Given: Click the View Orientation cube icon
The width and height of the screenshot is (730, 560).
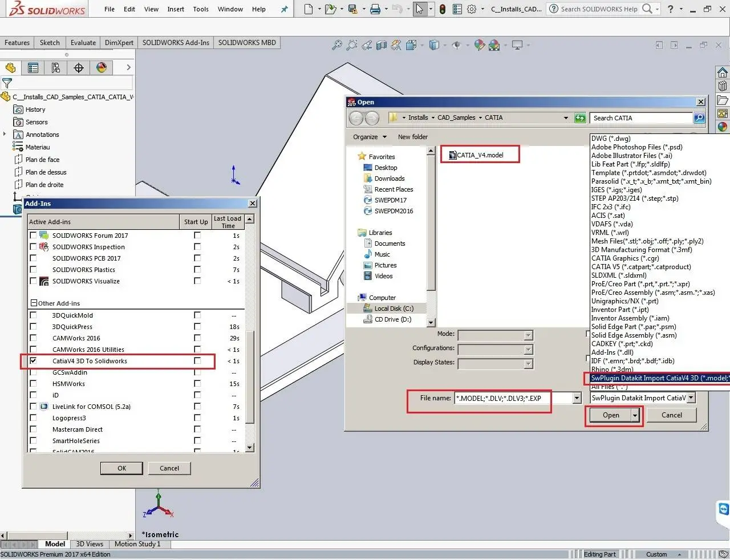Looking at the screenshot, I should click(411, 45).
